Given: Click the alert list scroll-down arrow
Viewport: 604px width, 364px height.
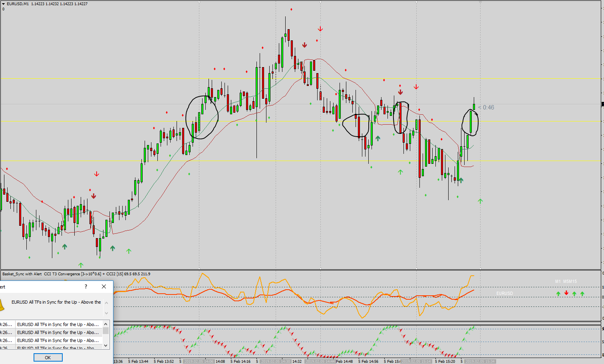Looking at the screenshot, I should coord(106,345).
